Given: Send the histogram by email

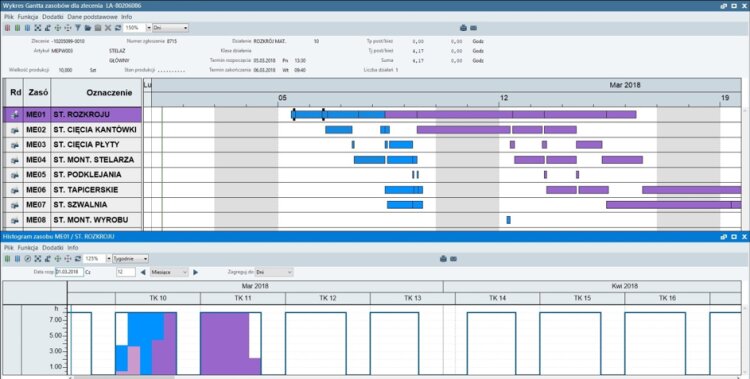Looking at the screenshot, I should pos(453,258).
